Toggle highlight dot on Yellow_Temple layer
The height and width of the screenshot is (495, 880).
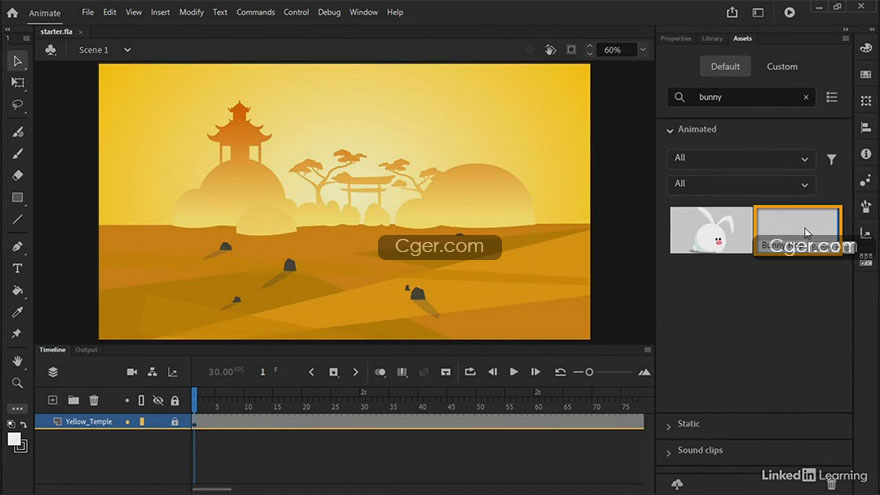(x=127, y=421)
